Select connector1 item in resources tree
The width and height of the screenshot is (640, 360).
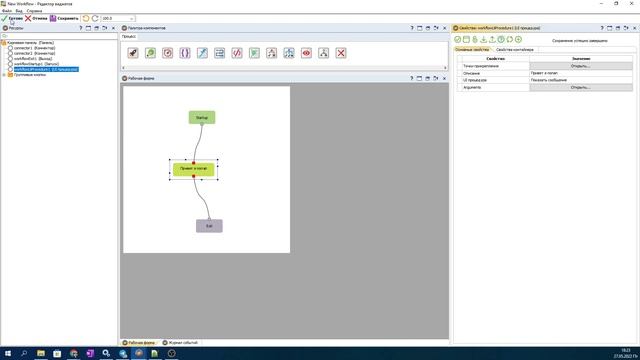click(34, 48)
